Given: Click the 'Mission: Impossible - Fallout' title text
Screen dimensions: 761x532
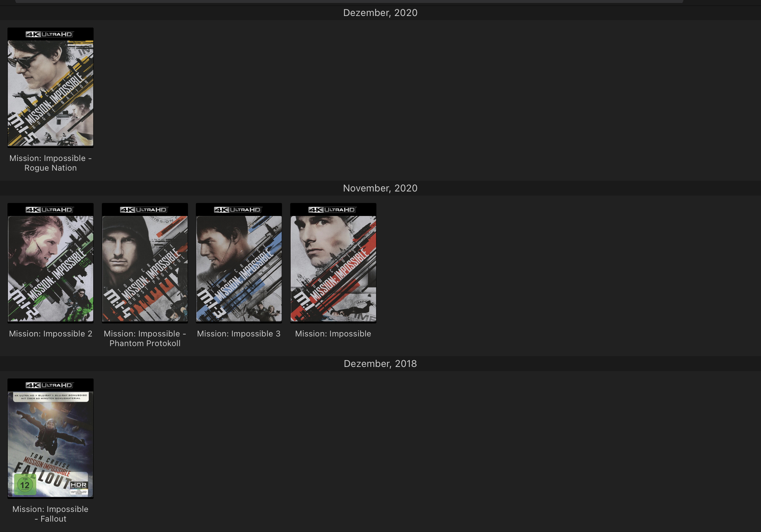Looking at the screenshot, I should 50,514.
